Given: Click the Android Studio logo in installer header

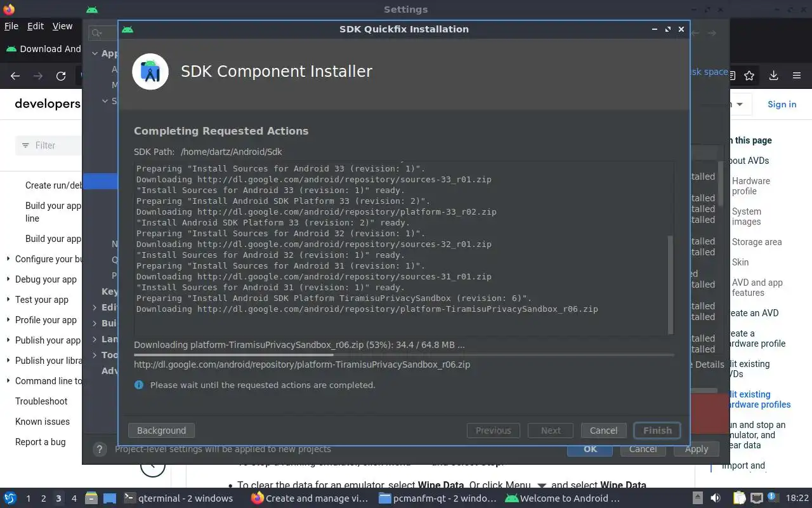Looking at the screenshot, I should click(x=150, y=72).
